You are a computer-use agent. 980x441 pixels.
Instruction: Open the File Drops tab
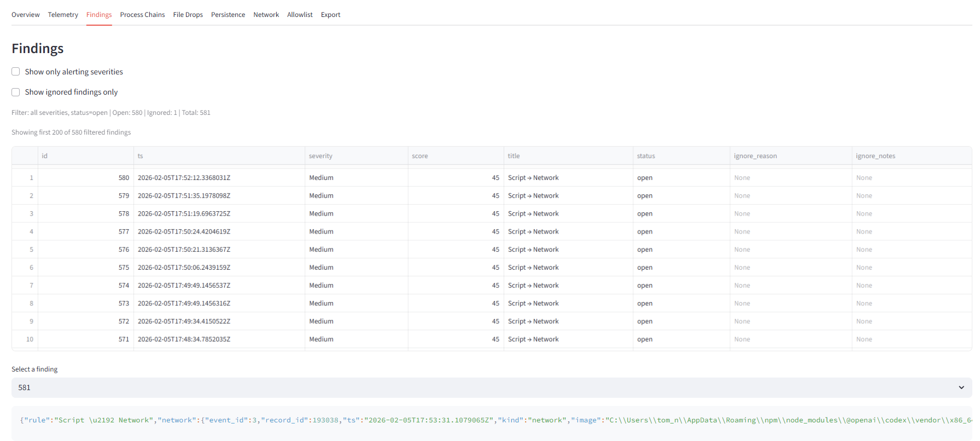[188, 15]
